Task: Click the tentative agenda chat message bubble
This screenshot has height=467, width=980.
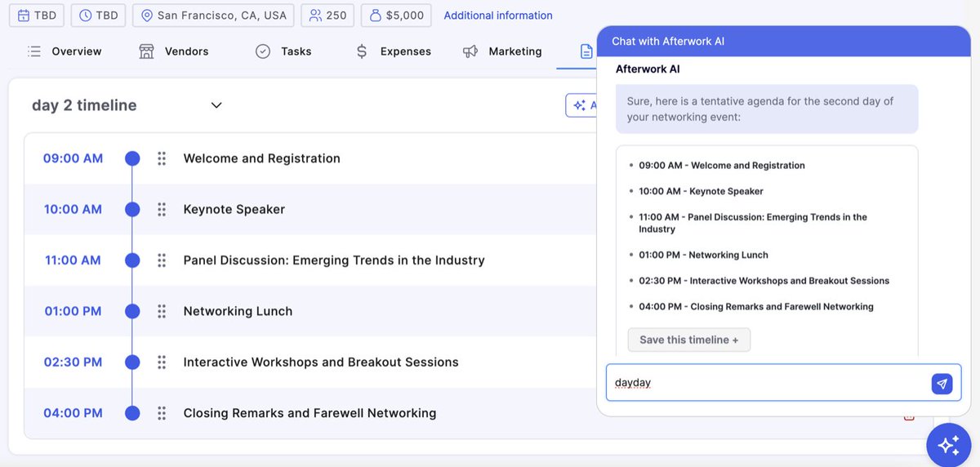Action: point(767,109)
